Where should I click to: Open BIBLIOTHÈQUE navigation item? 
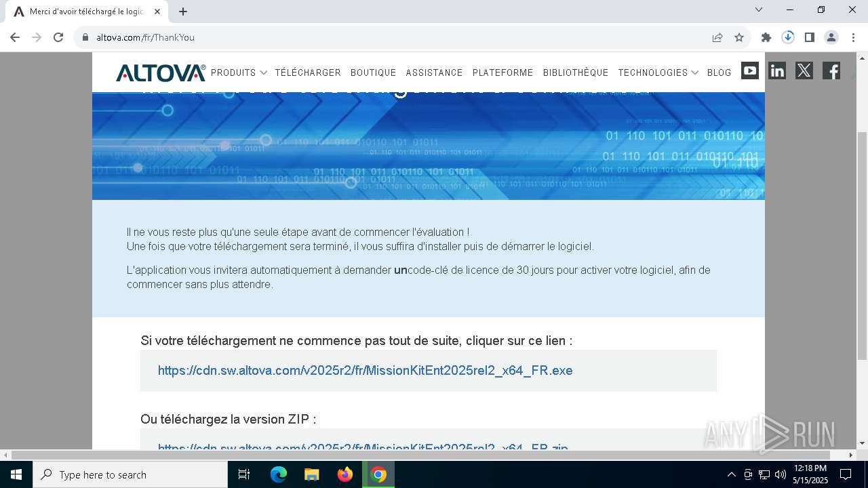pyautogui.click(x=576, y=73)
